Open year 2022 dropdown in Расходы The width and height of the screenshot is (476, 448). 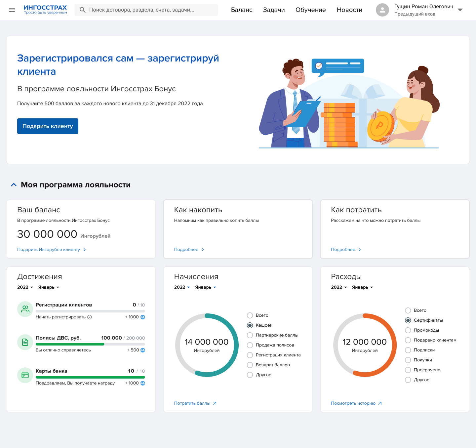pyautogui.click(x=339, y=287)
